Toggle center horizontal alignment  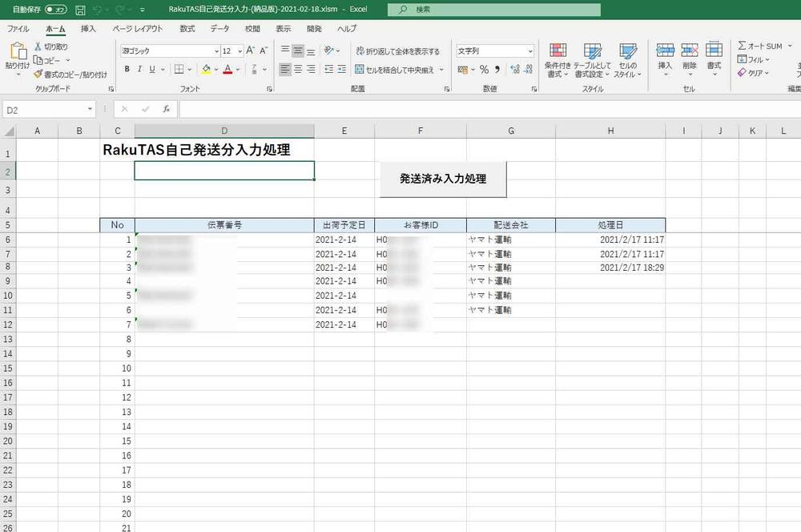[x=298, y=69]
